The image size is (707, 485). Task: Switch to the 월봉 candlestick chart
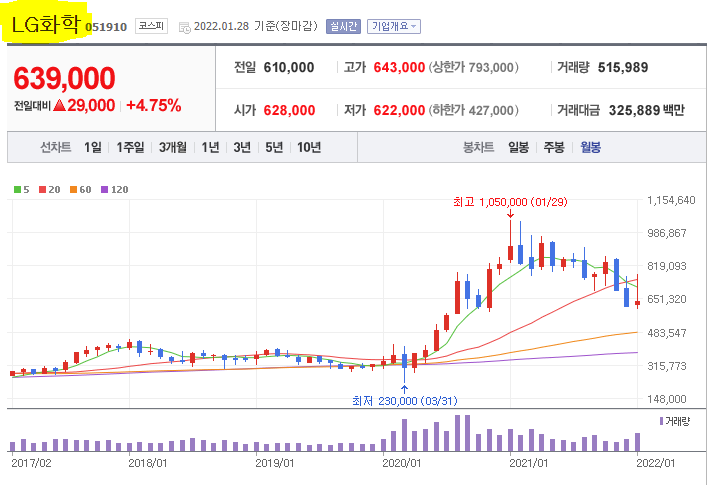pyautogui.click(x=591, y=147)
